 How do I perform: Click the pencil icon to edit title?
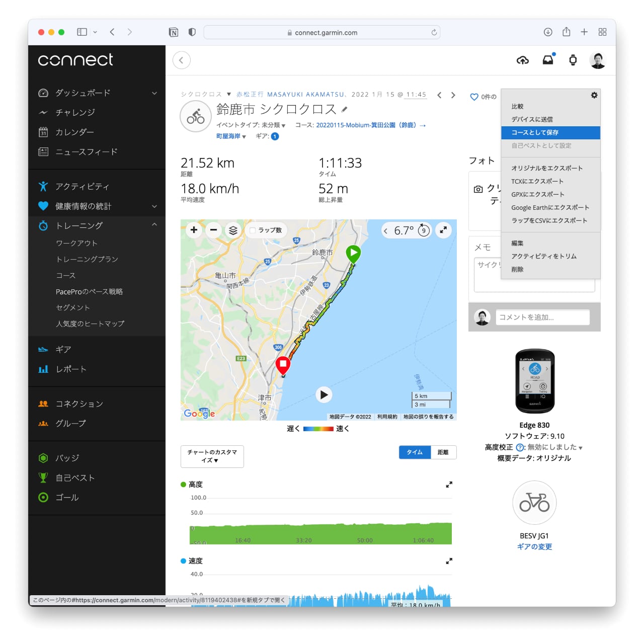345,110
